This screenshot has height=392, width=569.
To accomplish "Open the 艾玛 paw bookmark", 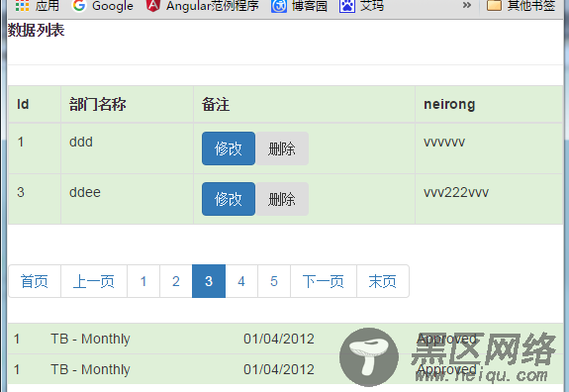I will tap(361, 6).
